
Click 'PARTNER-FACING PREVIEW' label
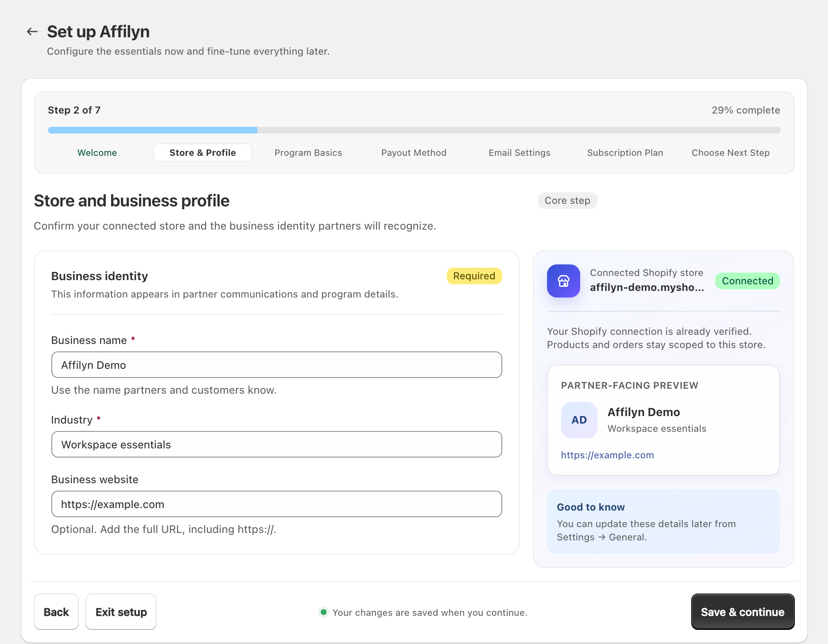click(x=629, y=385)
